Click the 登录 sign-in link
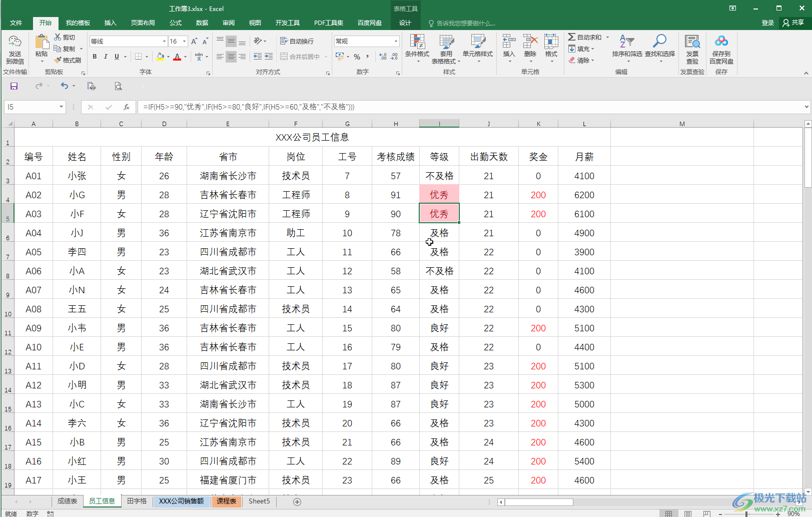 point(767,23)
